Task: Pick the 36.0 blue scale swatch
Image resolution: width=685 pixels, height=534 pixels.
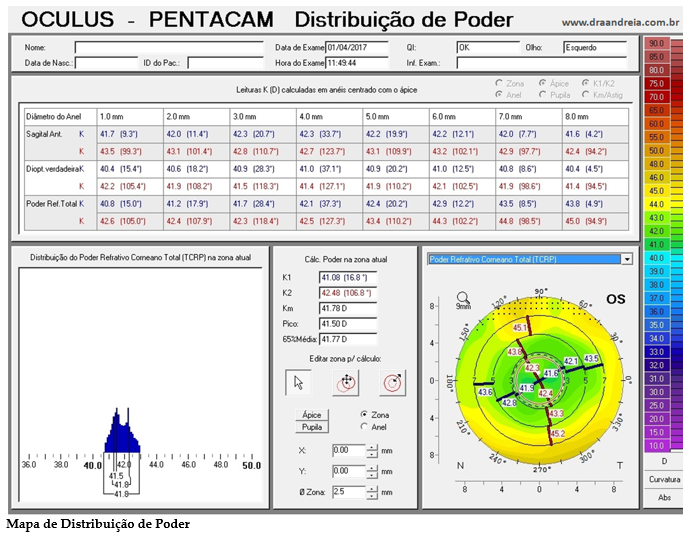Action: (656, 312)
